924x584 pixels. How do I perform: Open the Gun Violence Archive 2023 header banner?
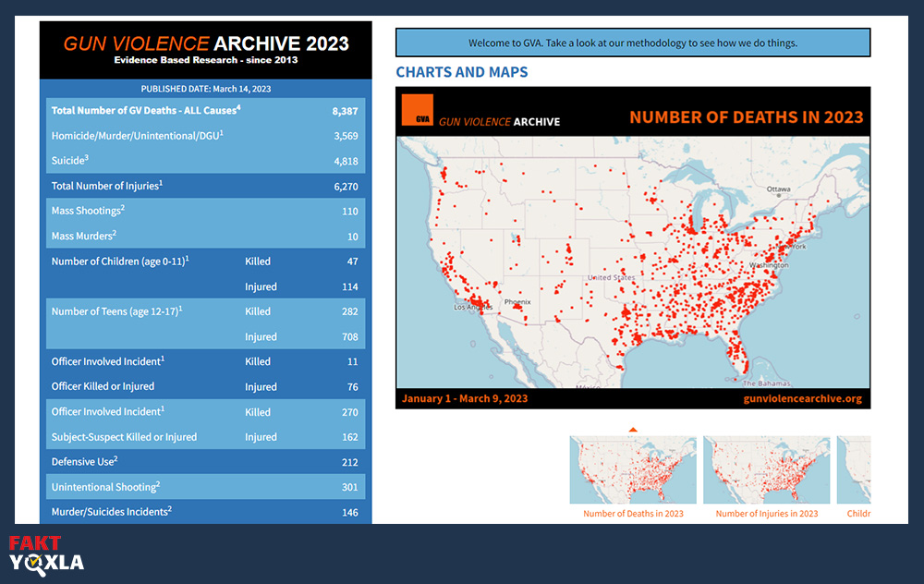[x=206, y=50]
